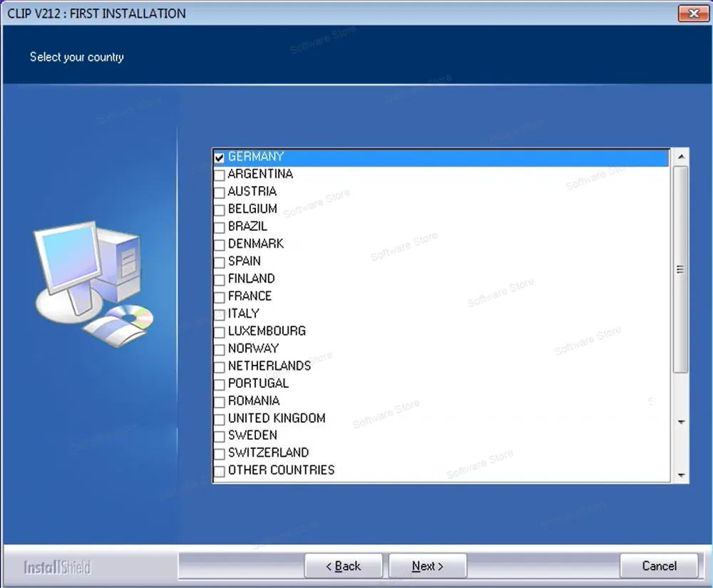Tick the ARGENTINA checkbox
Screen dimensions: 713x588
pos(219,175)
